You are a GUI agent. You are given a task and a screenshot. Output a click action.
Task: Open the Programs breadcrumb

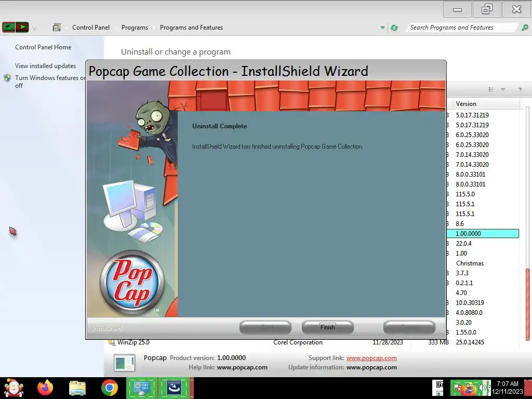pyautogui.click(x=135, y=28)
